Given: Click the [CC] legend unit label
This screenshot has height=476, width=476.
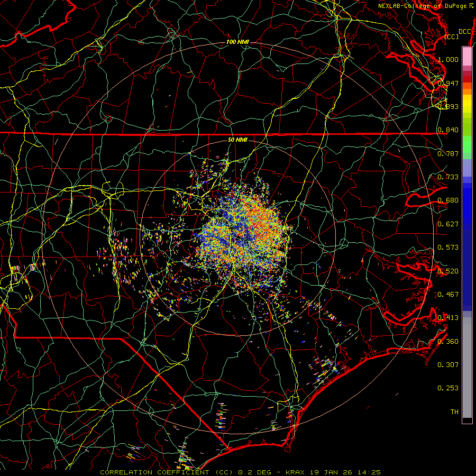Looking at the screenshot, I should tap(452, 36).
